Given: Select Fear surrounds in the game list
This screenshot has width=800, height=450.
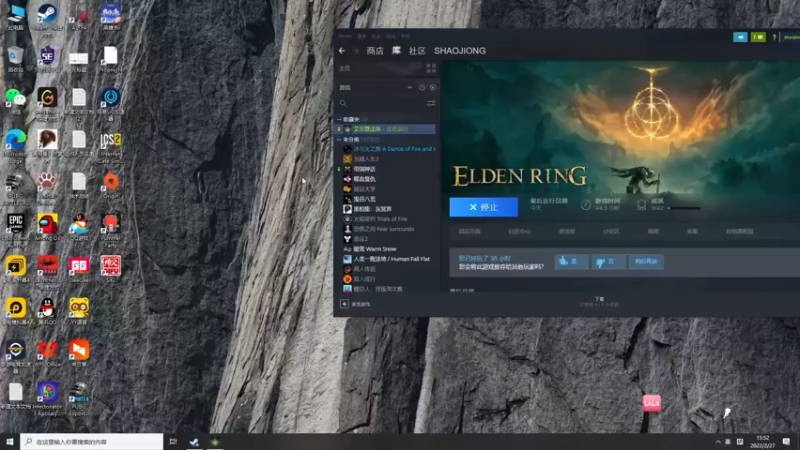Looking at the screenshot, I should coord(384,229).
